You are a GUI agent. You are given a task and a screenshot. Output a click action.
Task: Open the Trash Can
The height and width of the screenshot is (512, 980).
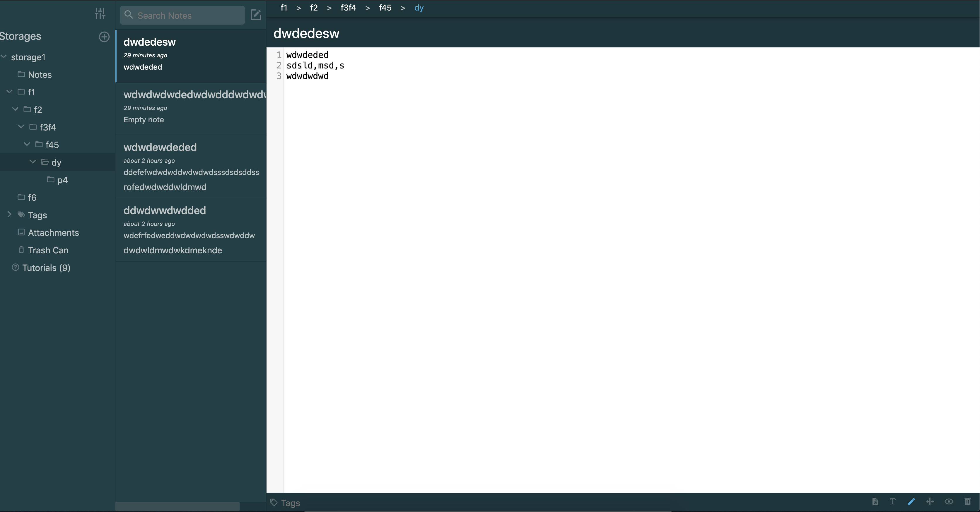(49, 250)
